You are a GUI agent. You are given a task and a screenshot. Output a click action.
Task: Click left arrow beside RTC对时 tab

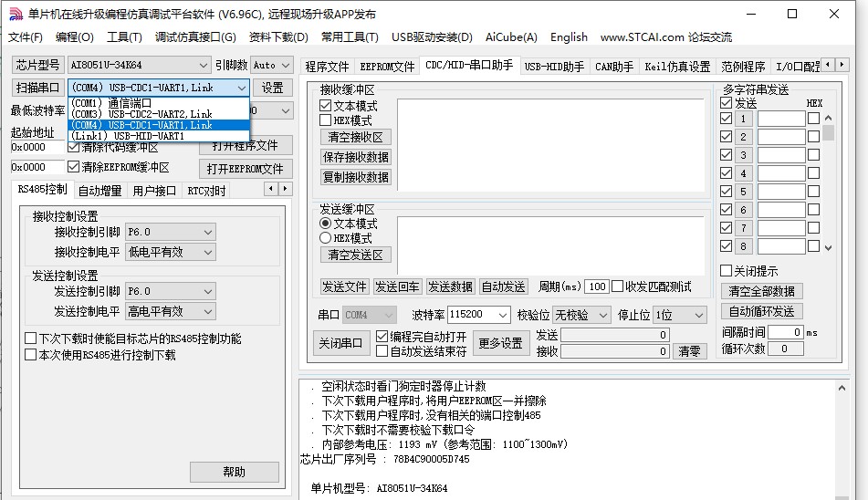(x=271, y=189)
